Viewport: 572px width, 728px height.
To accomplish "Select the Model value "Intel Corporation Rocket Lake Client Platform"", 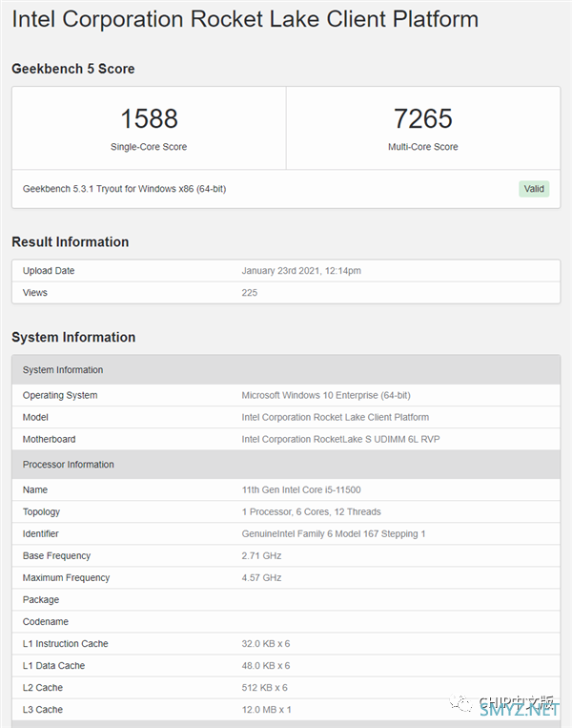I will click(336, 417).
